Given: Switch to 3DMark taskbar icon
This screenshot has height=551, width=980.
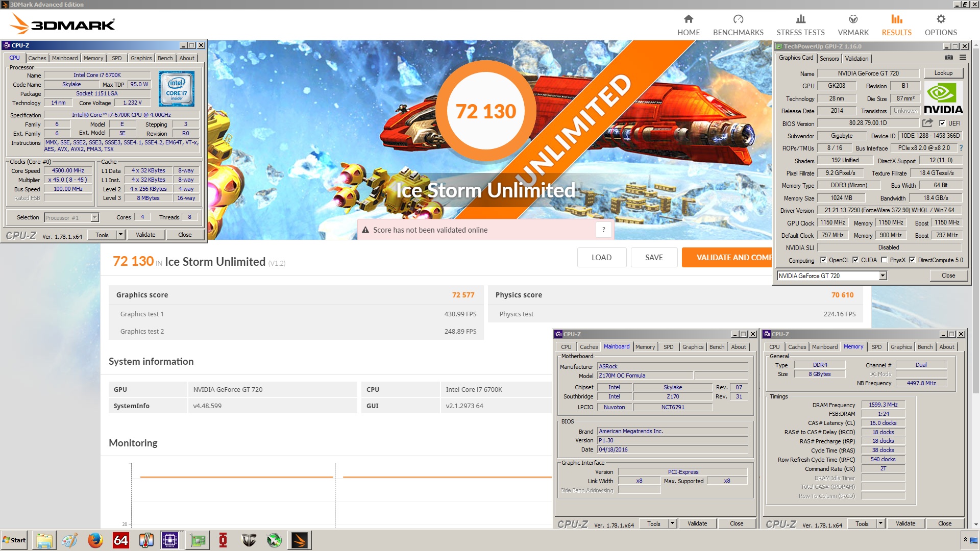Looking at the screenshot, I should pyautogui.click(x=300, y=540).
